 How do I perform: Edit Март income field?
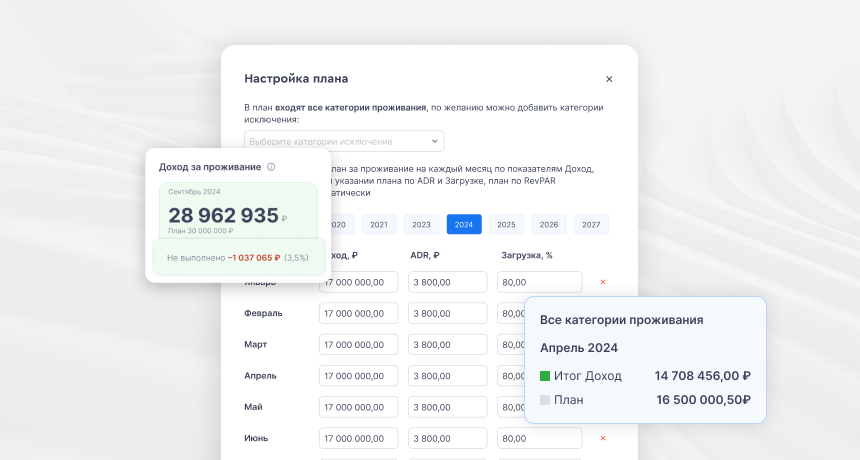[x=359, y=344]
